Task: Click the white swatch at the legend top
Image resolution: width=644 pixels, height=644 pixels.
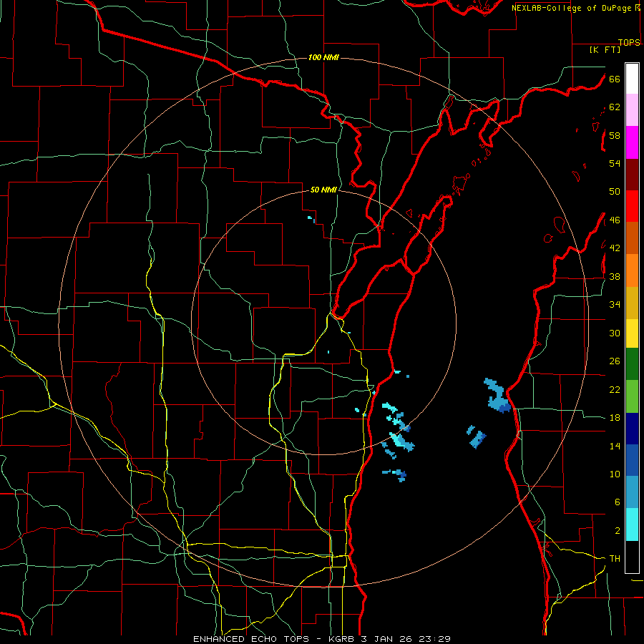Action: click(632, 79)
